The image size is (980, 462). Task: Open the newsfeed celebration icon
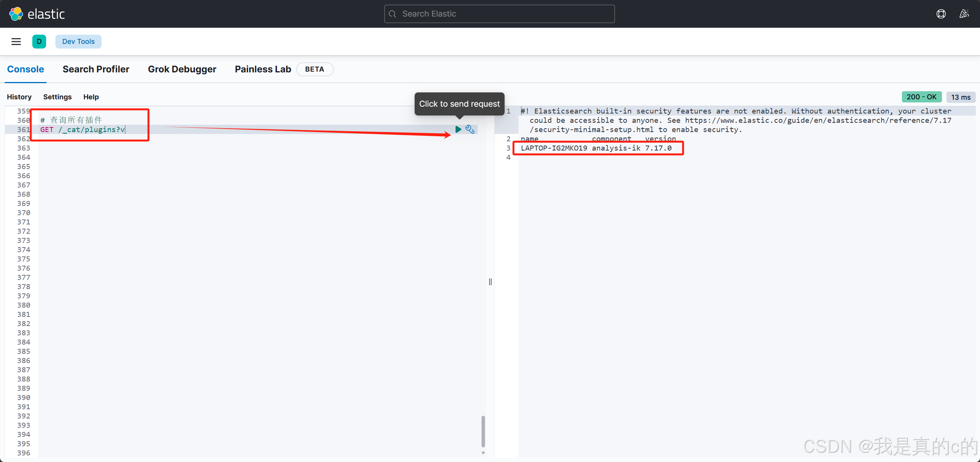(x=964, y=14)
